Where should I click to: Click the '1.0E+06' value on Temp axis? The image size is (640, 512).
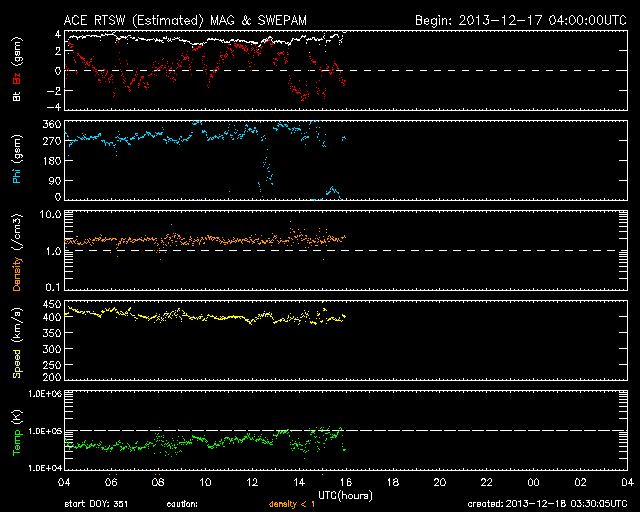tap(45, 394)
